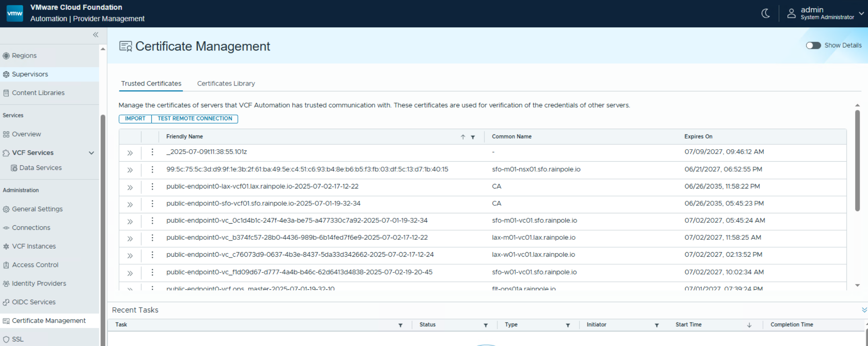Click filter icon in Friendly Name column
868x346 pixels.
click(x=473, y=137)
